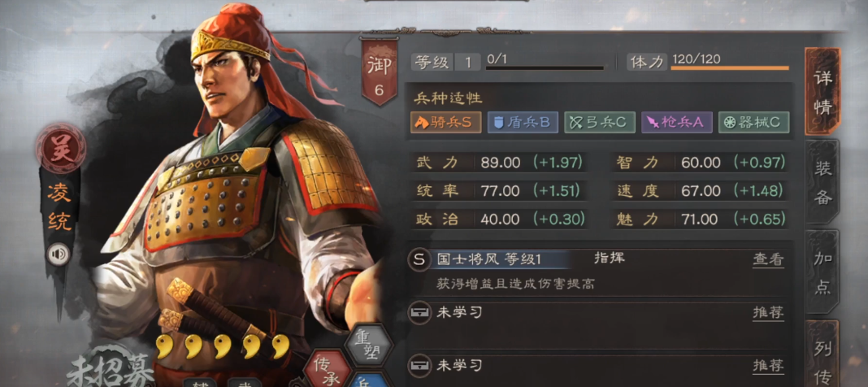
Task: Select the 盾兵B troop type
Action: point(523,122)
